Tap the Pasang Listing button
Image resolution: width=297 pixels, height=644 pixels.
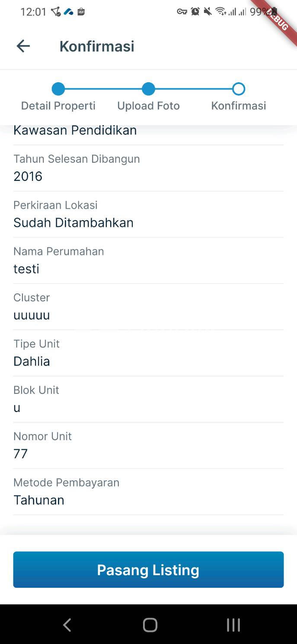click(148, 570)
